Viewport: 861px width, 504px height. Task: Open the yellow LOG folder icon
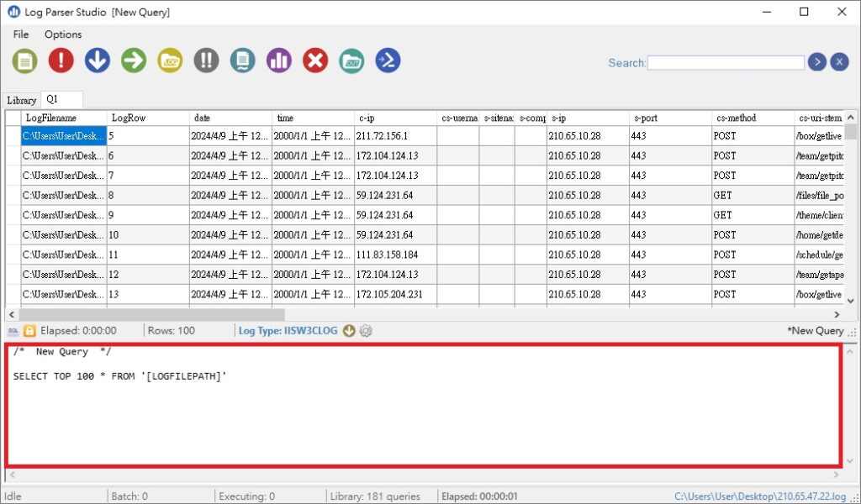170,60
